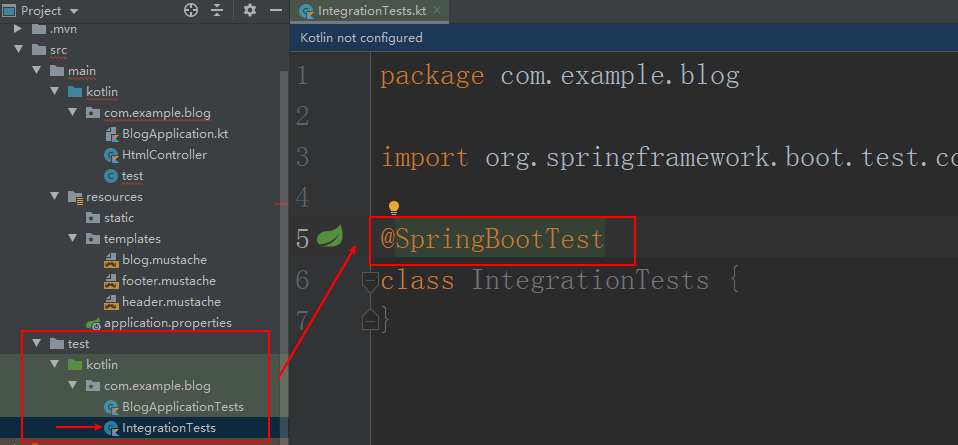This screenshot has height=445, width=958.
Task: Hide Project panel with minimize dash icon
Action: pos(276,10)
